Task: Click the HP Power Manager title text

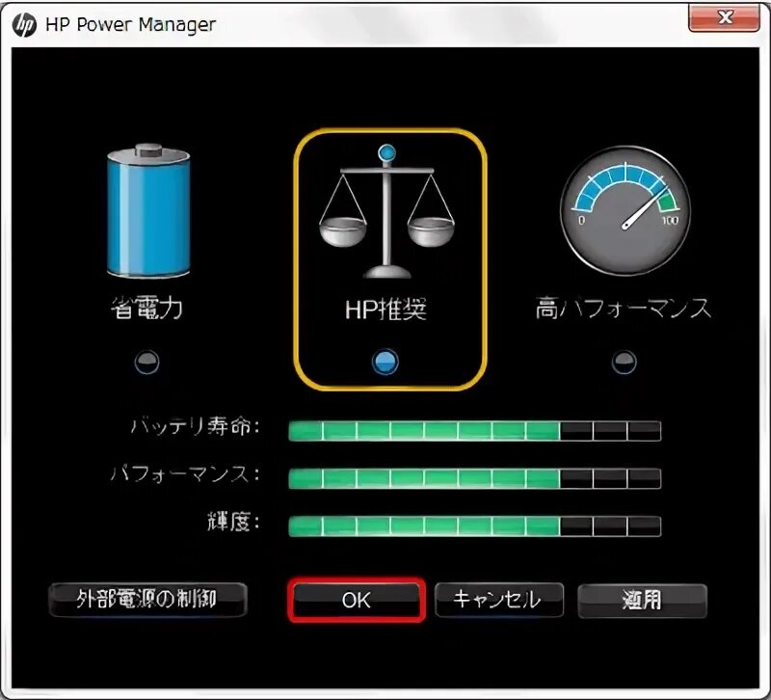Action: [x=131, y=25]
